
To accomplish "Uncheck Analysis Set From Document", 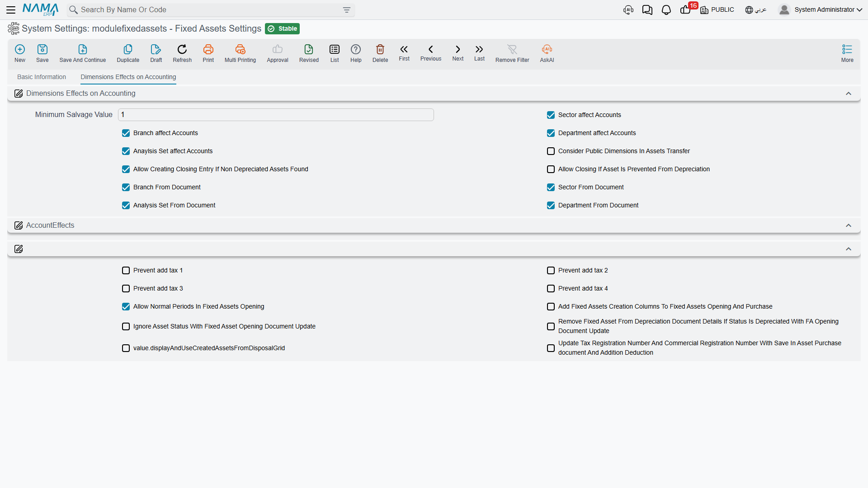I will click(x=126, y=206).
